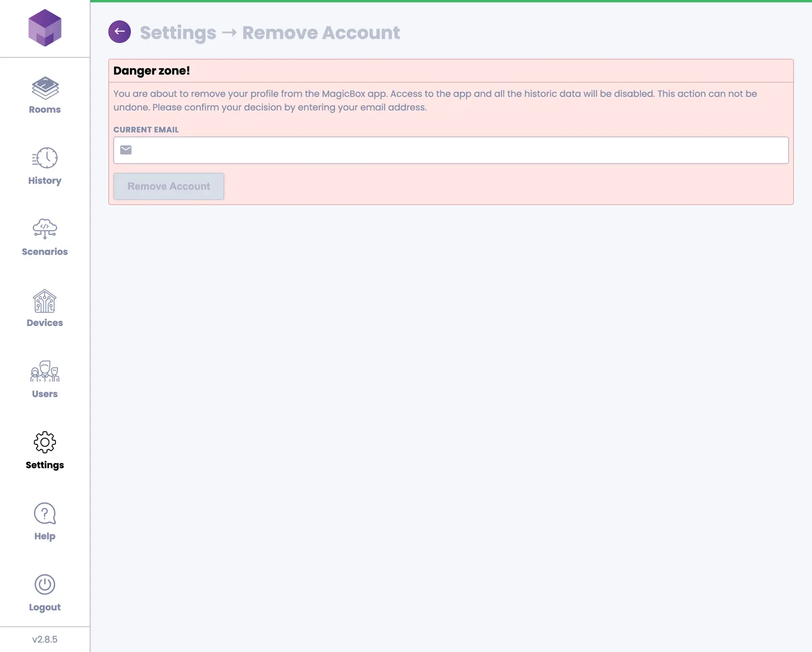Click the Settings gear icon
Image resolution: width=812 pixels, height=652 pixels.
coord(45,442)
